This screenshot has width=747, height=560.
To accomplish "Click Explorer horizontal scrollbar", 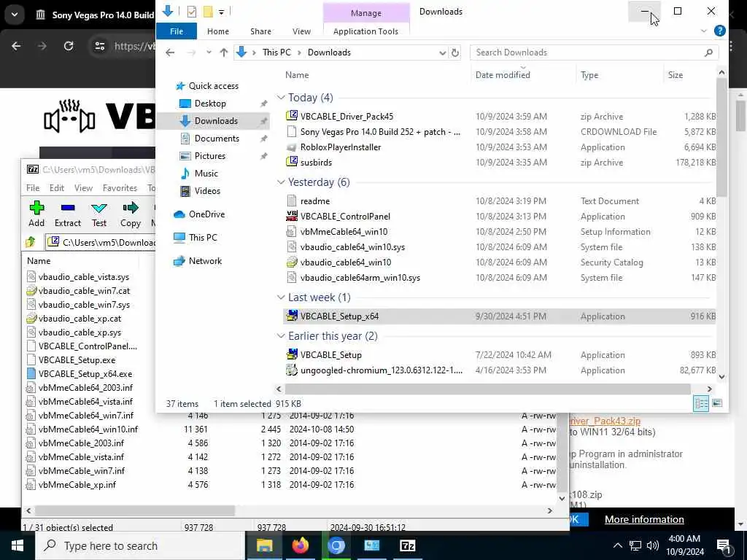I will click(488, 389).
